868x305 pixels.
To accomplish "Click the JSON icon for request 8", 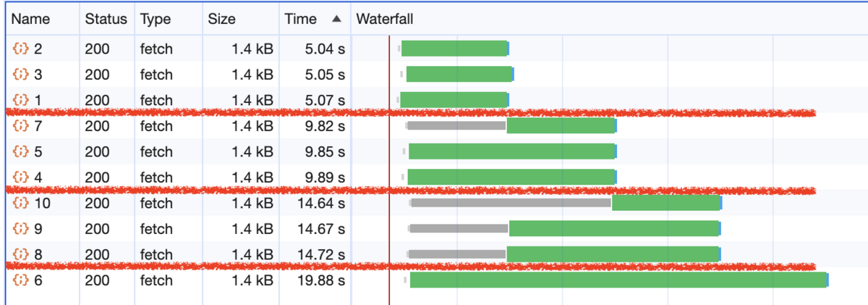I will pos(20,255).
